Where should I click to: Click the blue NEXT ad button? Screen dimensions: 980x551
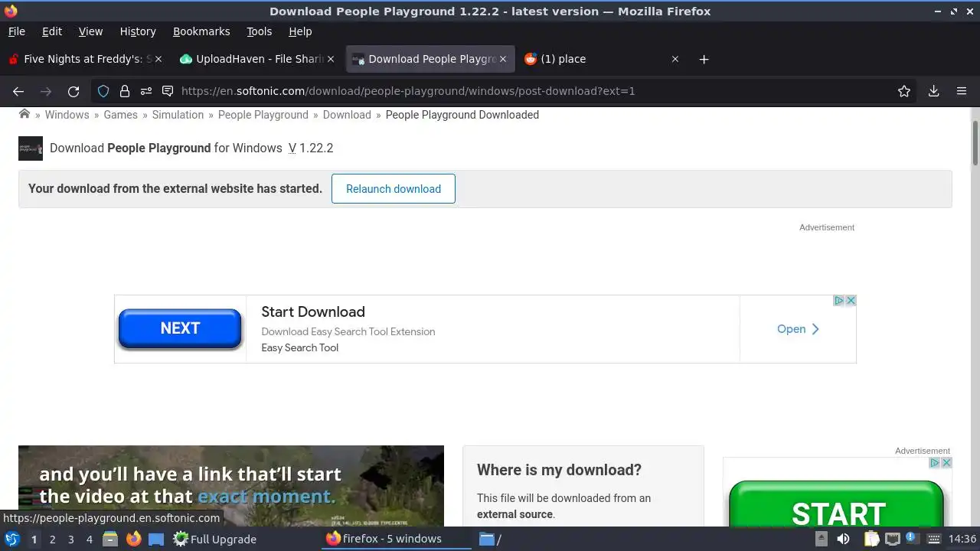coord(180,328)
